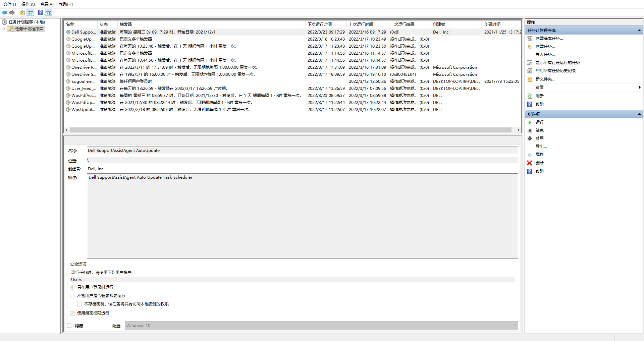The width and height of the screenshot is (644, 341).
Task: Toggle the console tree toolbar icon
Action: coord(31,12)
